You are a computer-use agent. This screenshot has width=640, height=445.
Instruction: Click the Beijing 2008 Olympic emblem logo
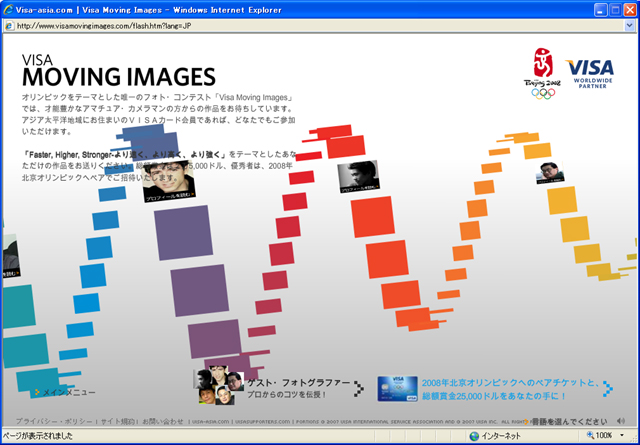click(543, 73)
